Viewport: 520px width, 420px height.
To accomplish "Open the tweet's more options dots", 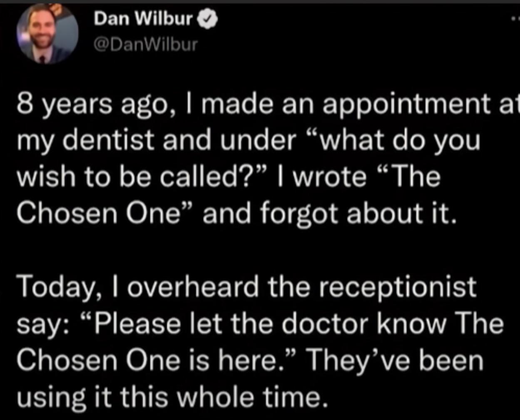I will click(x=515, y=19).
